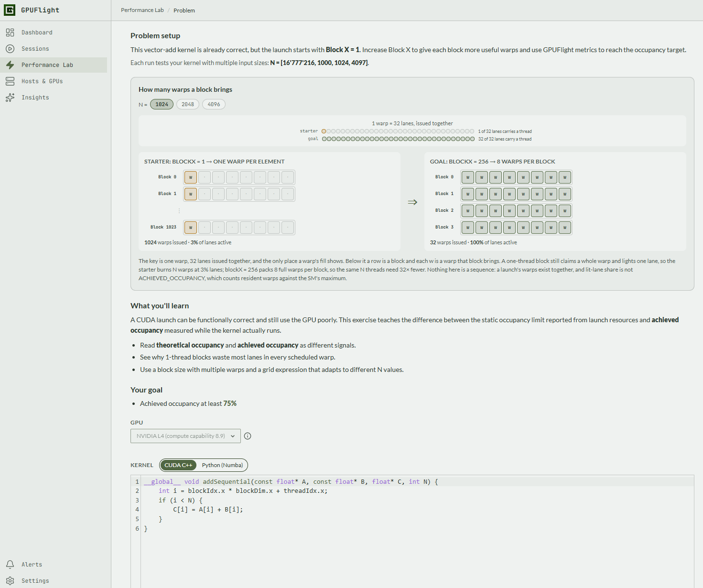Image resolution: width=703 pixels, height=588 pixels.
Task: Switch kernel language to CUDA C++
Action: (178, 465)
